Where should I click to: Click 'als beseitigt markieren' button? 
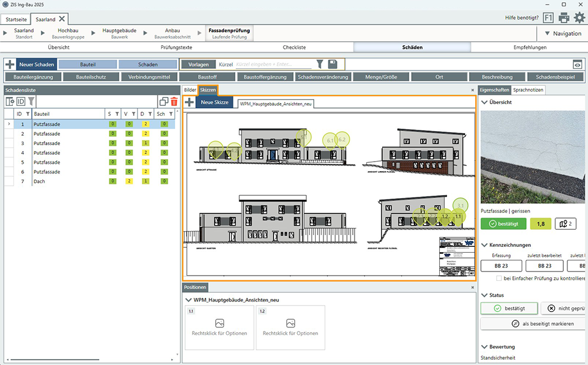pos(532,324)
